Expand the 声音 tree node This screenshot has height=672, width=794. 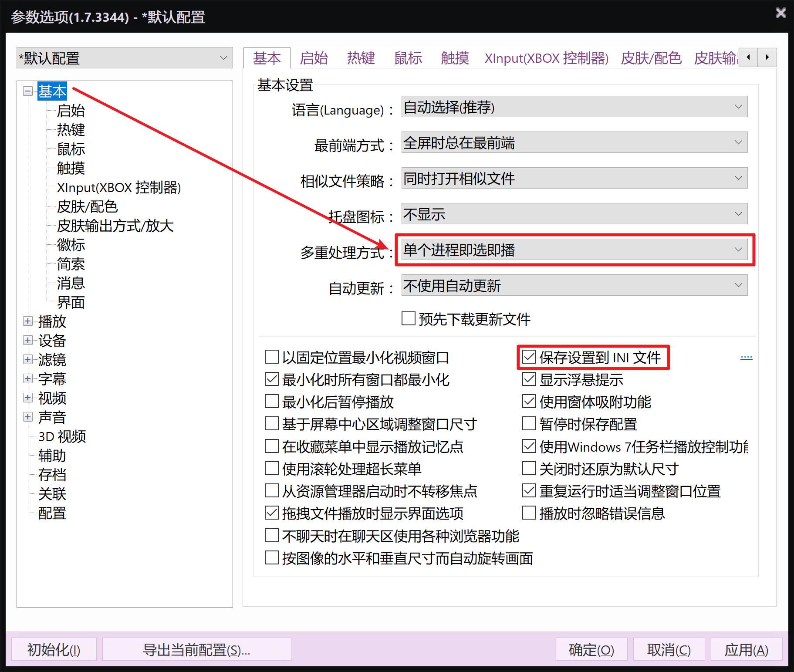click(x=28, y=417)
